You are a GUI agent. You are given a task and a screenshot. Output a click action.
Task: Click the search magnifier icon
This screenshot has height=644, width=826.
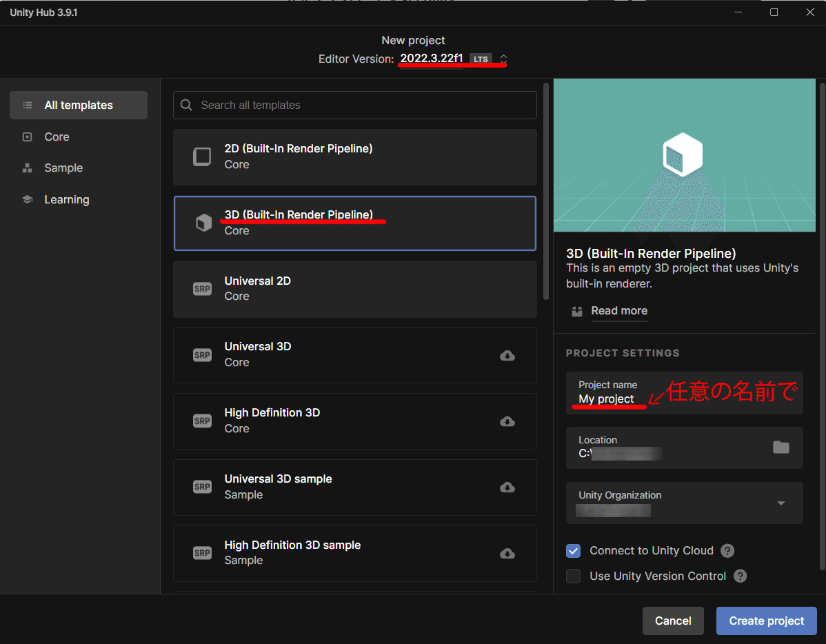tap(186, 105)
